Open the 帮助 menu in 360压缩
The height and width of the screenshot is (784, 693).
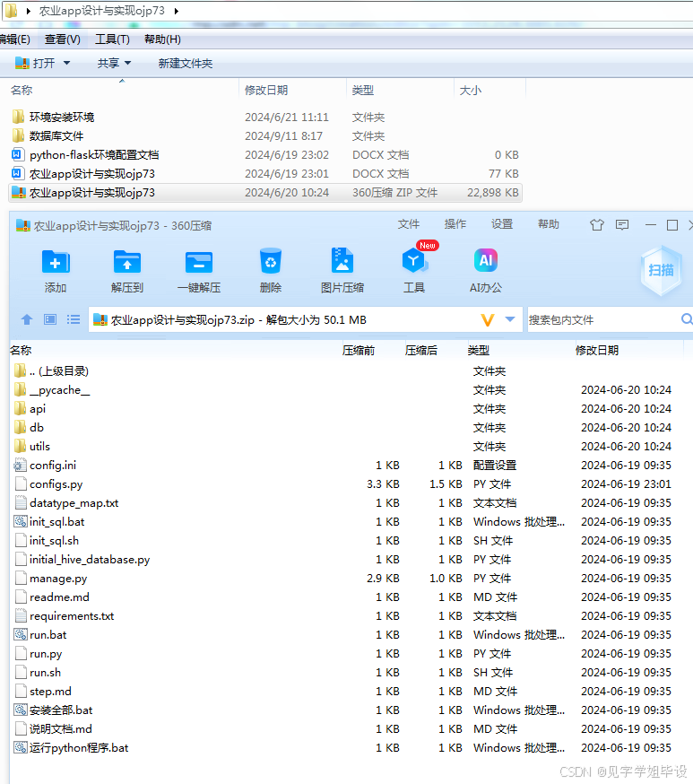(549, 224)
